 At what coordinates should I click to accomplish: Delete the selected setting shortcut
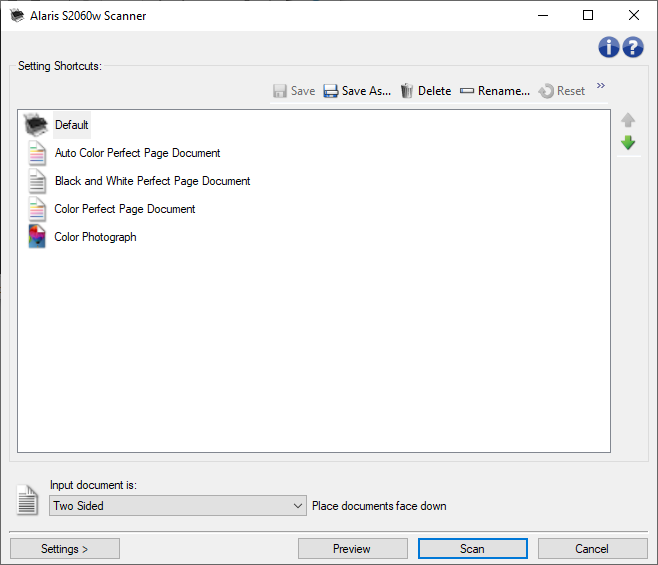426,91
